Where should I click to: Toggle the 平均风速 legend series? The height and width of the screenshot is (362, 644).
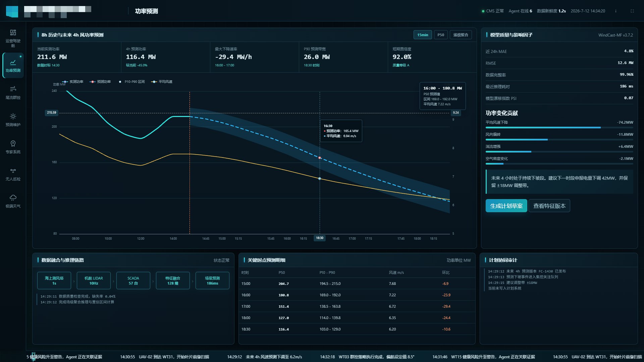pyautogui.click(x=162, y=82)
